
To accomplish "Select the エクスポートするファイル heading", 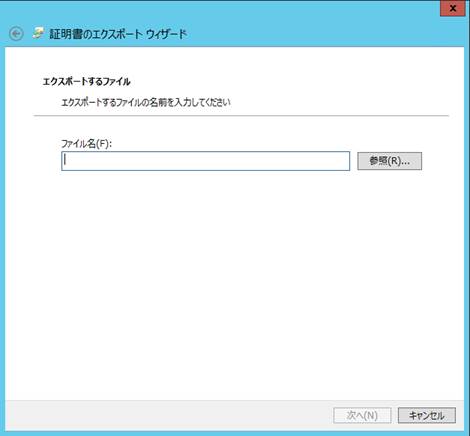I will 86,81.
